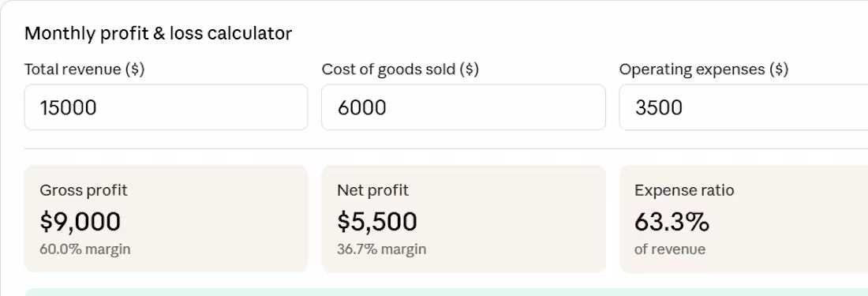868x296 pixels.
Task: Select the Gross profit card heading
Action: [84, 190]
